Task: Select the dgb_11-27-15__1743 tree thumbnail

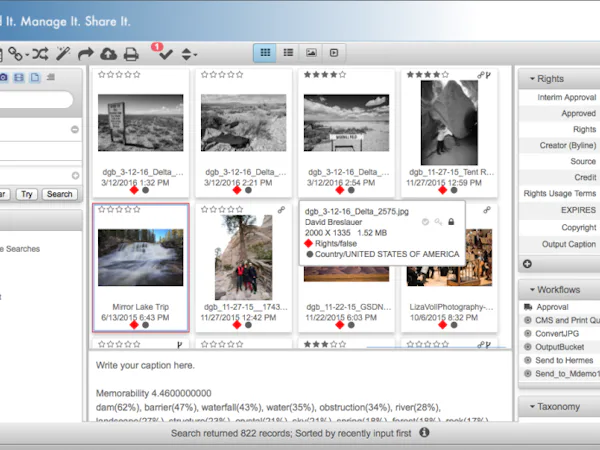Action: (243, 258)
